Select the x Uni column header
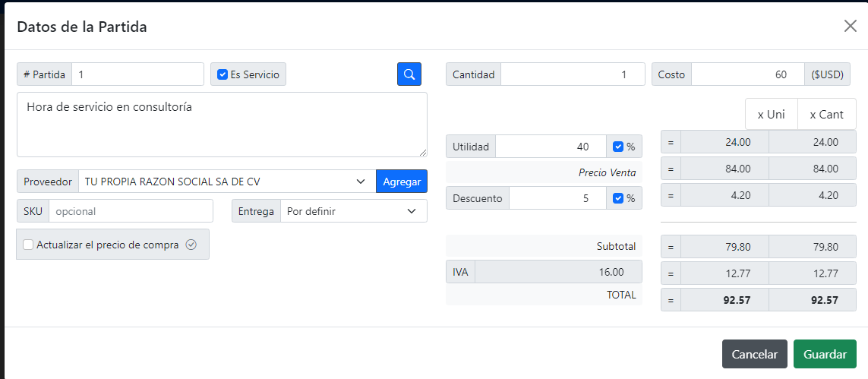Screen dimensions: 868x379 click(x=771, y=115)
